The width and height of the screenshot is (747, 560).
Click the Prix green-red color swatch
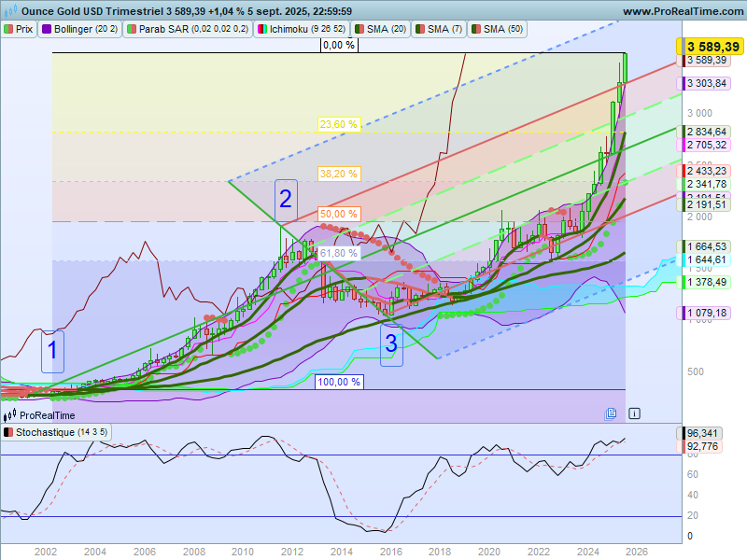coord(8,29)
